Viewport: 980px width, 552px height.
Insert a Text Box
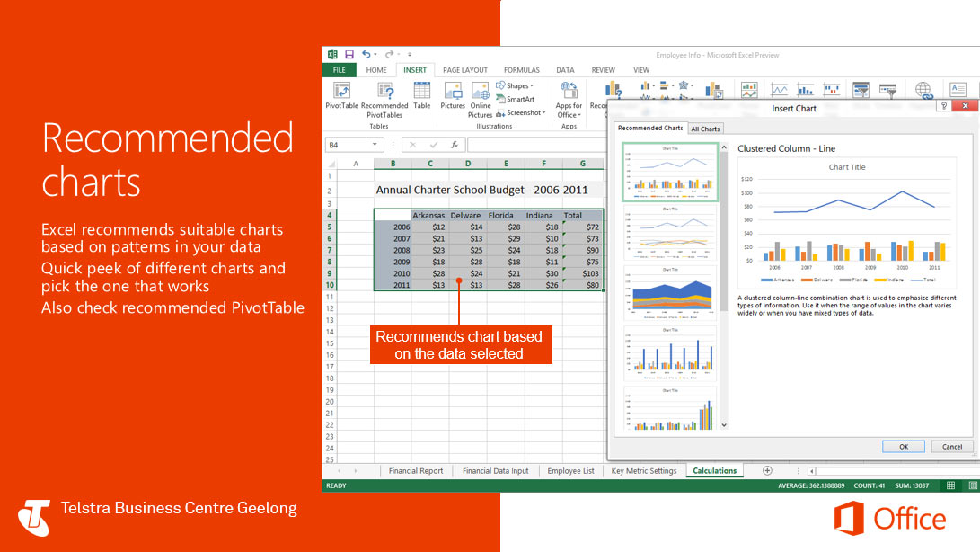point(958,90)
